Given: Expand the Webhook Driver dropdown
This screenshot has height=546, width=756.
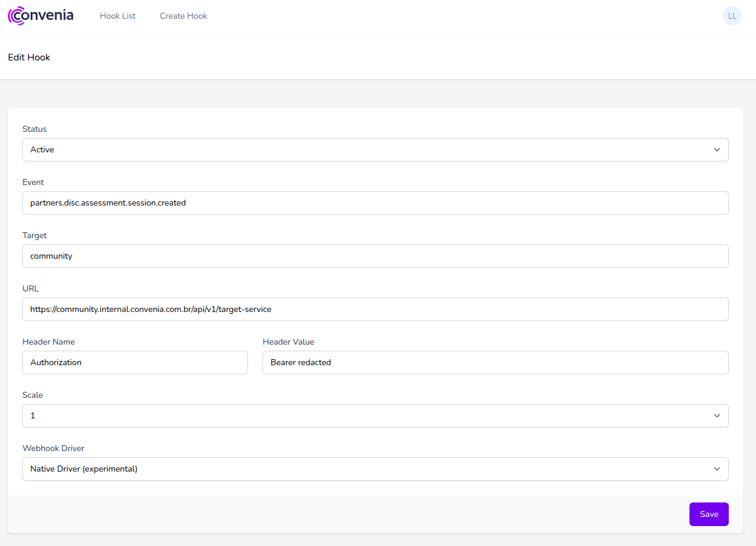Looking at the screenshot, I should click(x=376, y=469).
